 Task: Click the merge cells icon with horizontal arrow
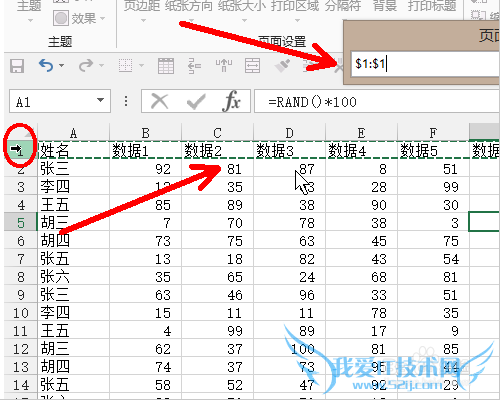point(252,66)
